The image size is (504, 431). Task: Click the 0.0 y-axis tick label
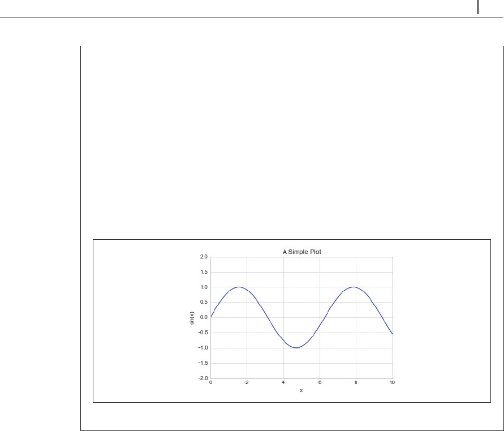tap(203, 317)
